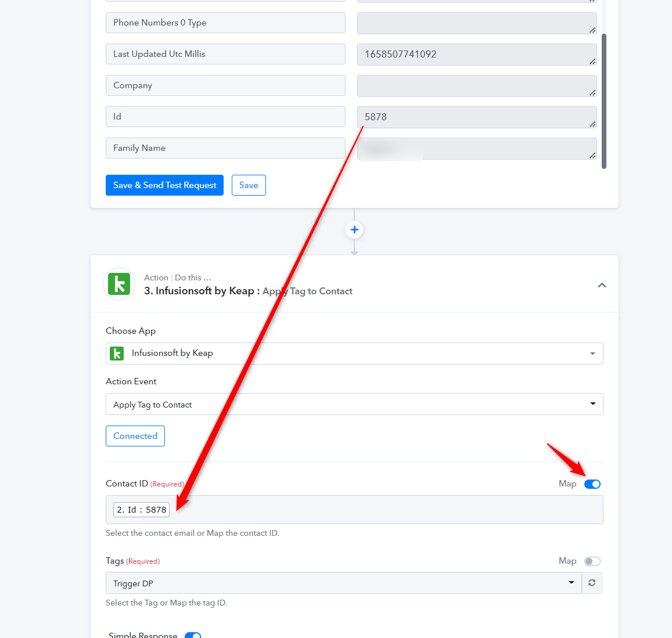This screenshot has width=672, height=638.
Task: Click the refresh icon next to Tags
Action: click(592, 583)
